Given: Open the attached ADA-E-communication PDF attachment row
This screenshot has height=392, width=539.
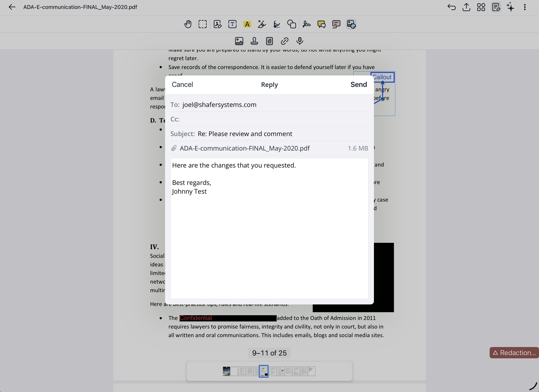Looking at the screenshot, I should pos(269,148).
